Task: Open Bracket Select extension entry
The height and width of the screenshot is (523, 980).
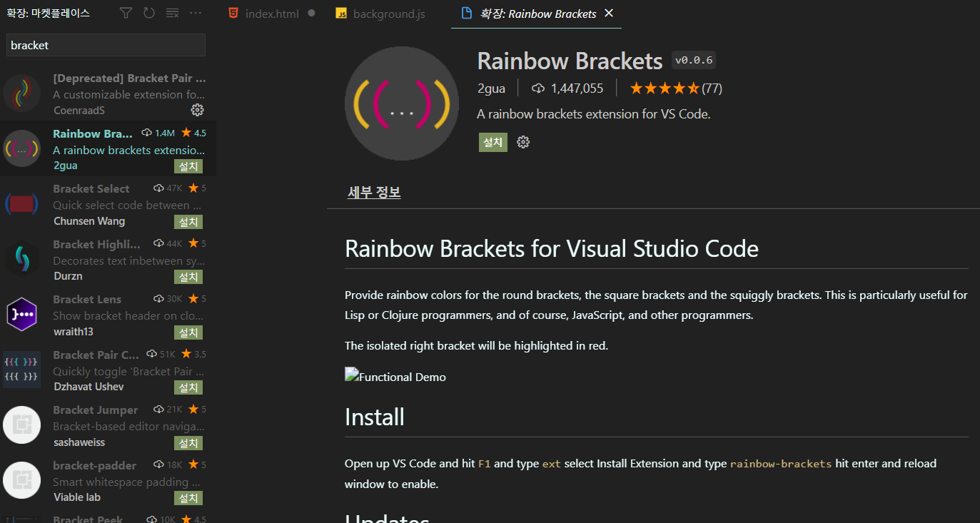Action: coord(108,204)
